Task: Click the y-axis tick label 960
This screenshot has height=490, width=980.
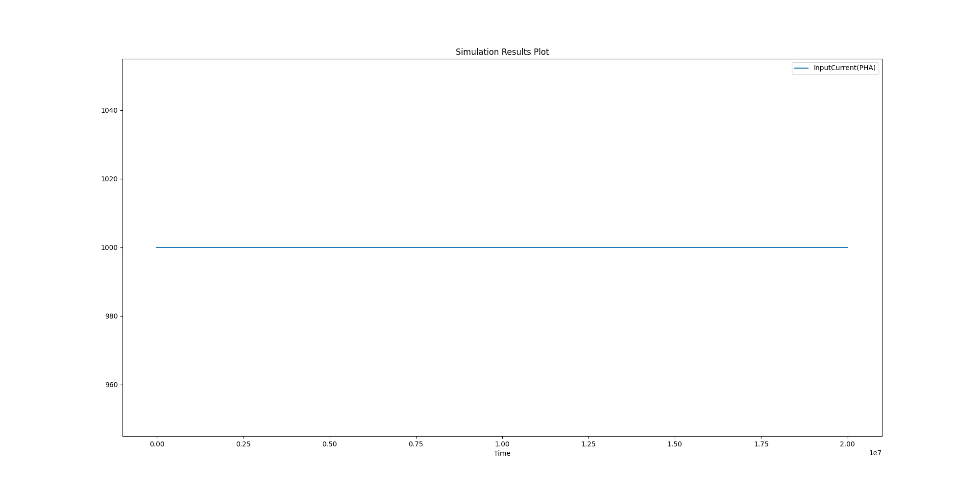Action: 111,385
